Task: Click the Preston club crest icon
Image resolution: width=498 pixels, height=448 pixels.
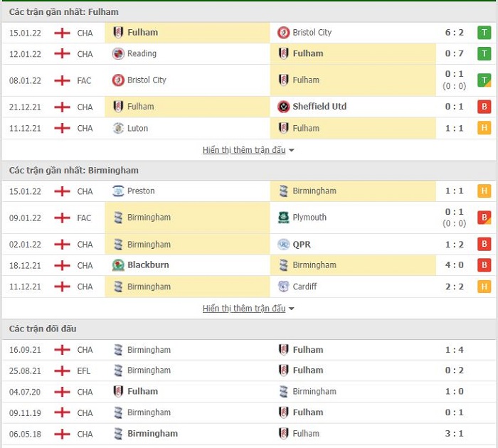Action: (x=118, y=191)
